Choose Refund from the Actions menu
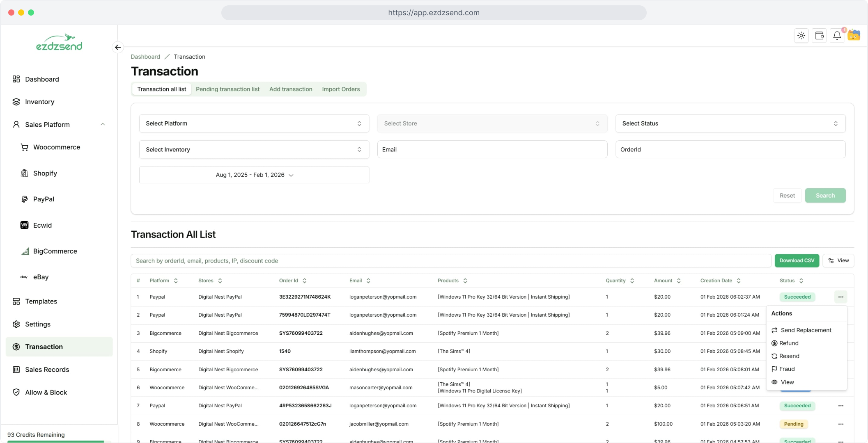 point(788,343)
